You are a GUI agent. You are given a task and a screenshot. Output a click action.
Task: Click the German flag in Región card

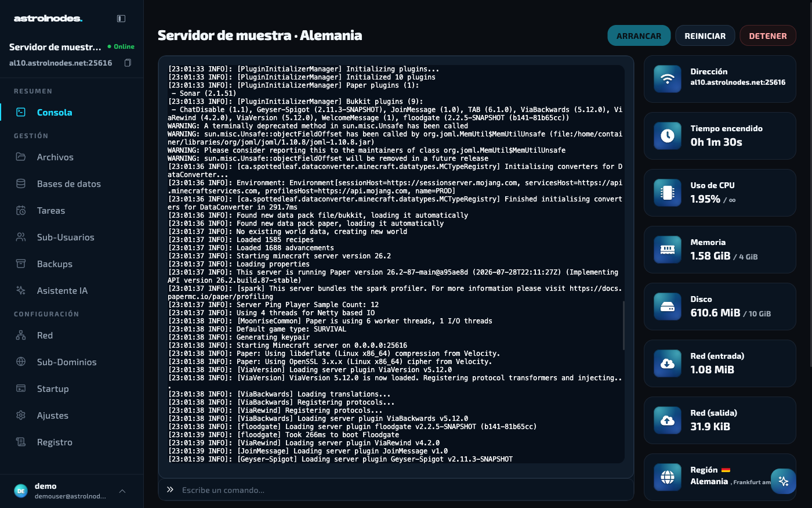pos(726,470)
